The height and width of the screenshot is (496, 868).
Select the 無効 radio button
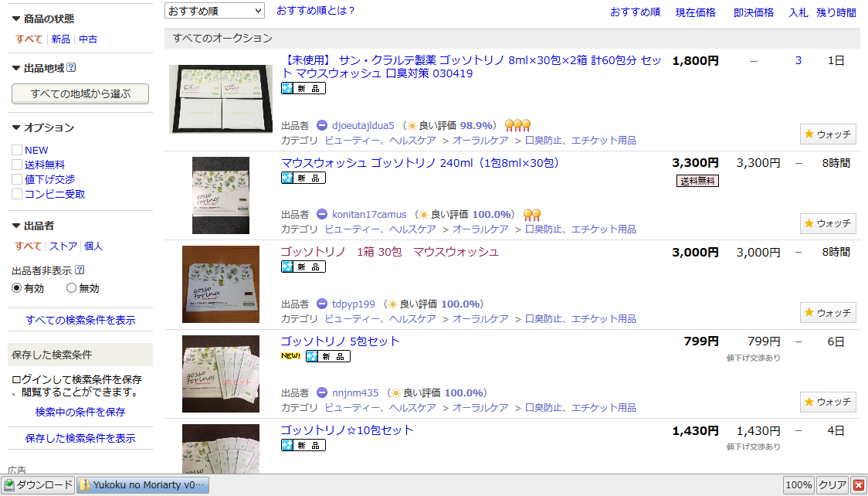point(71,288)
